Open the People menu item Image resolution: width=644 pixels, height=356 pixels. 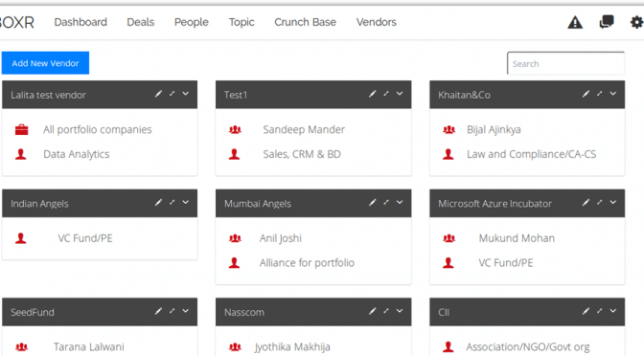click(x=192, y=22)
